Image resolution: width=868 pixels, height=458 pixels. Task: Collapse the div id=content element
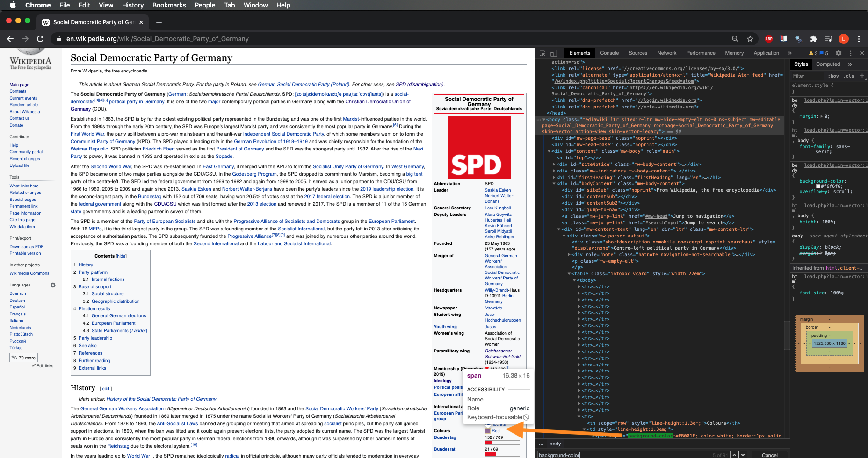549,151
